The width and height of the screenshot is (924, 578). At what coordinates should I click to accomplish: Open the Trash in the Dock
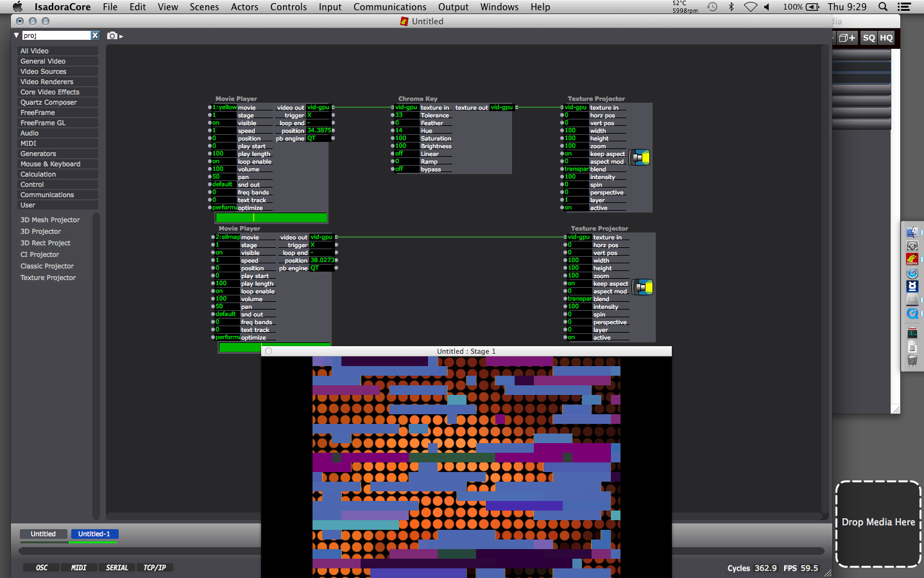pos(912,360)
